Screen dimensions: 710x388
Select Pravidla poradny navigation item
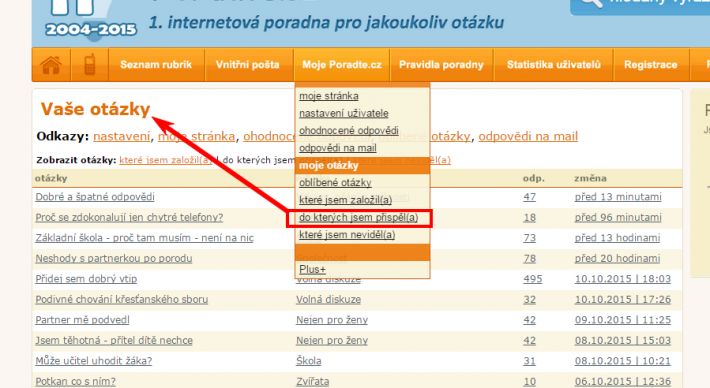tap(441, 65)
